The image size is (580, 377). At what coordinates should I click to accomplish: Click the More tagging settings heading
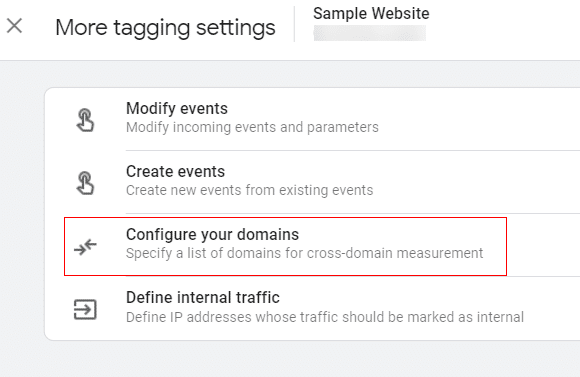click(165, 28)
